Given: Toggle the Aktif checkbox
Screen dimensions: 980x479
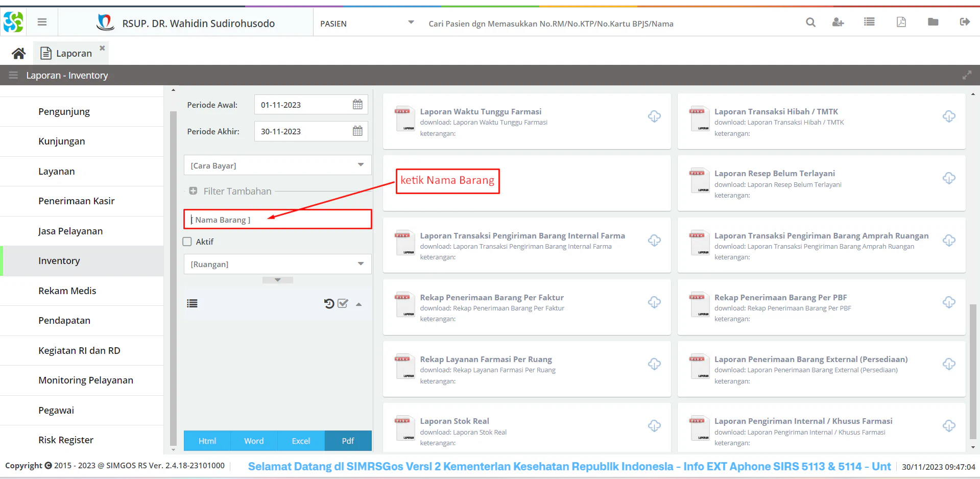Looking at the screenshot, I should [x=187, y=242].
